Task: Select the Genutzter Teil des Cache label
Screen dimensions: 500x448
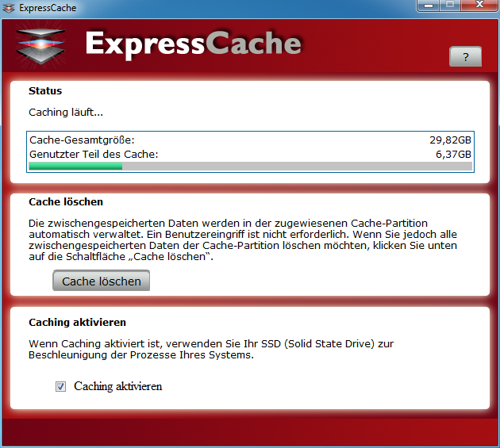Action: point(94,154)
